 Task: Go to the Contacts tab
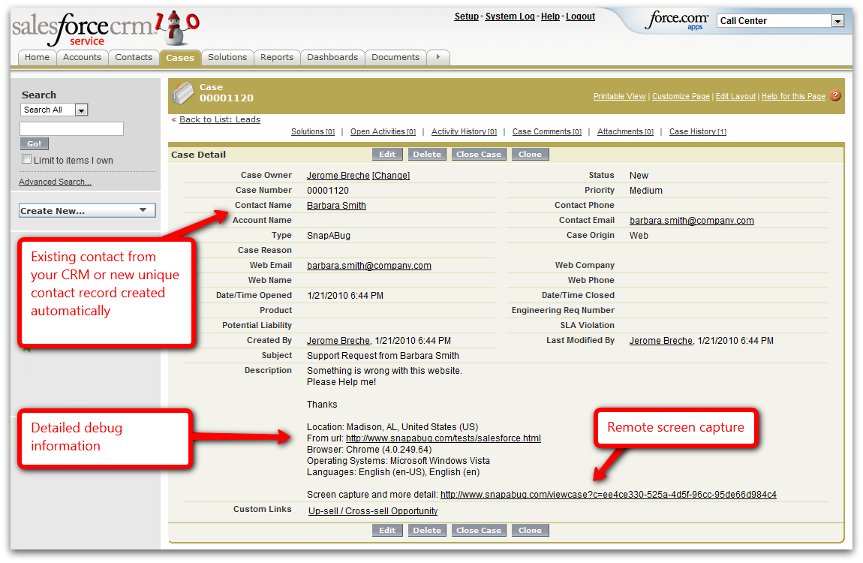133,57
